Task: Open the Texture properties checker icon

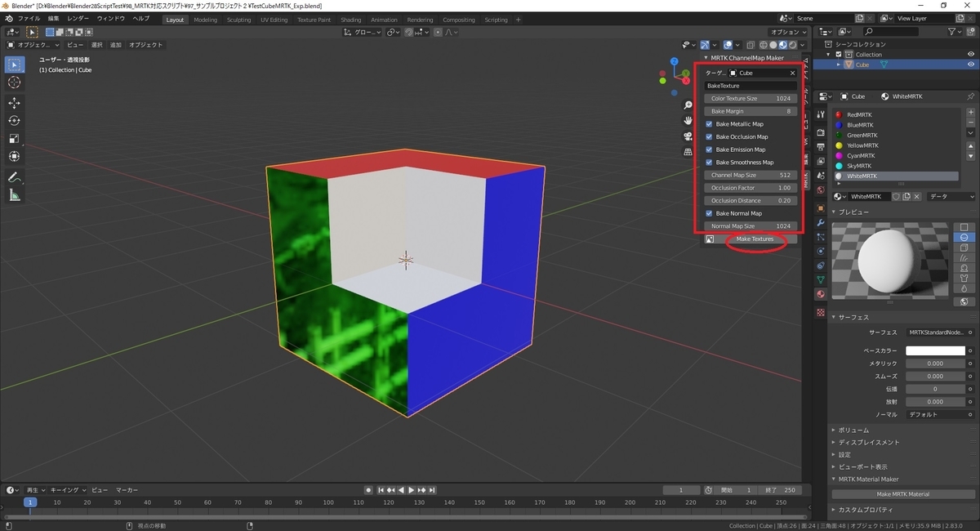Action: point(821,312)
